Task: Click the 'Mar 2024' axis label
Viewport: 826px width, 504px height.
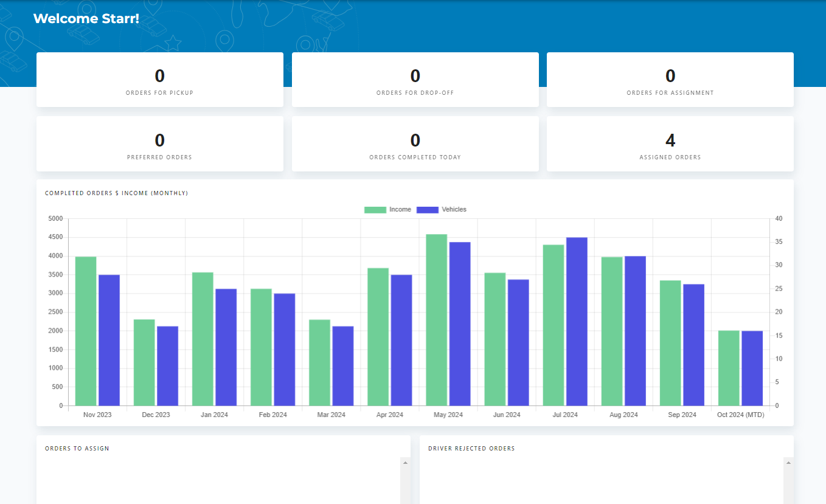Action: click(331, 415)
